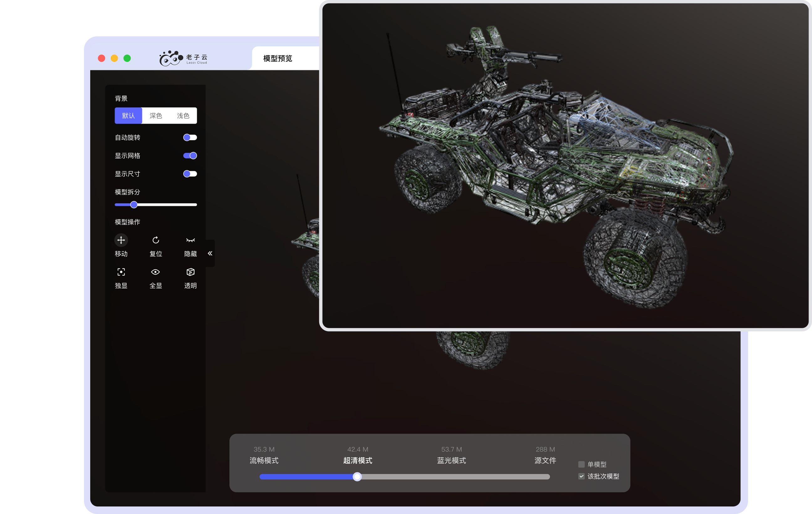812x514 pixels.
Task: Click the 全显 show-all eye icon
Action: (155, 272)
